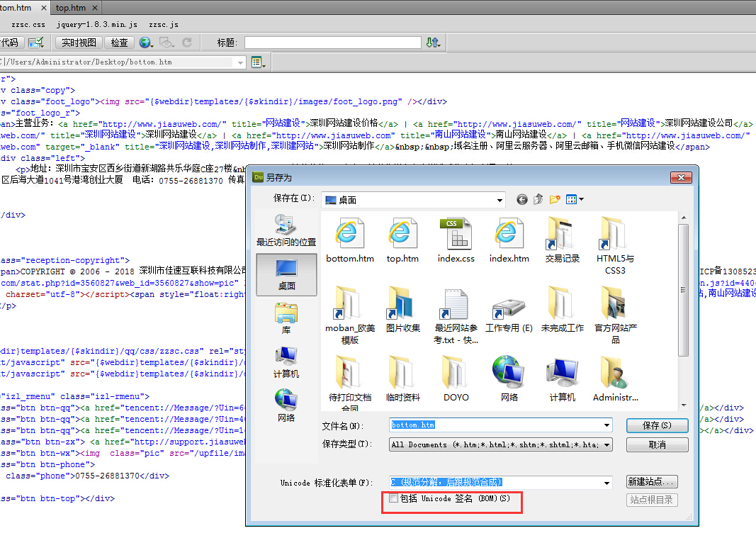The image size is (756, 538).
Task: Create a new folder in the dialog
Action: click(555, 200)
